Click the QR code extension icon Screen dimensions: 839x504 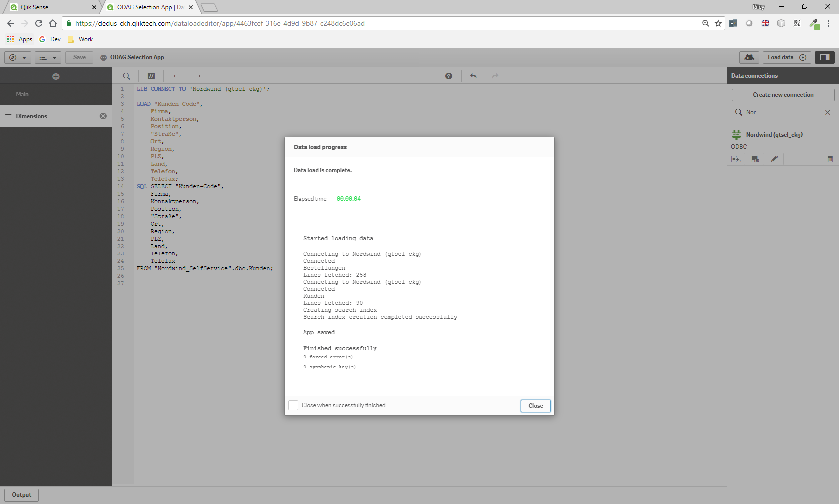(797, 23)
